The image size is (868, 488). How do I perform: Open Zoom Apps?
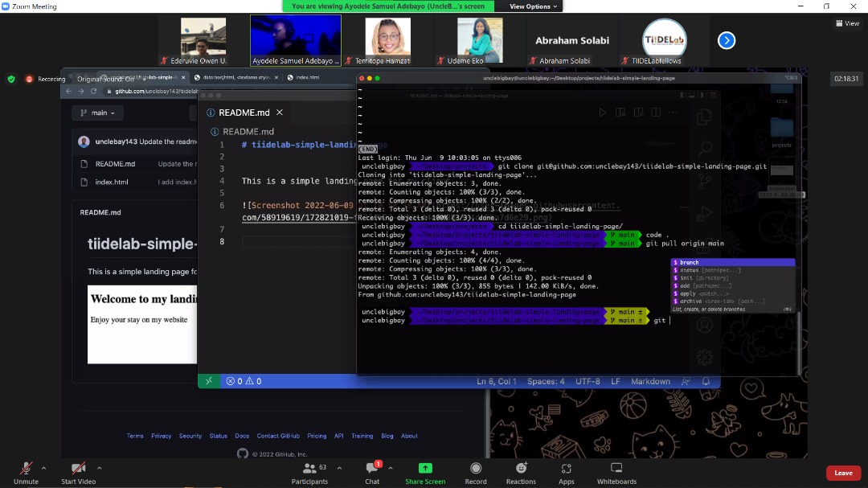[566, 473]
